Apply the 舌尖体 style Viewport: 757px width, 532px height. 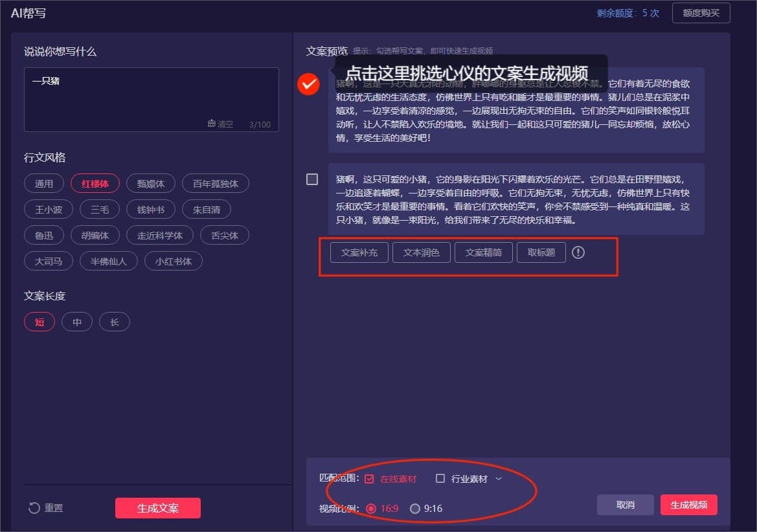[x=225, y=235]
